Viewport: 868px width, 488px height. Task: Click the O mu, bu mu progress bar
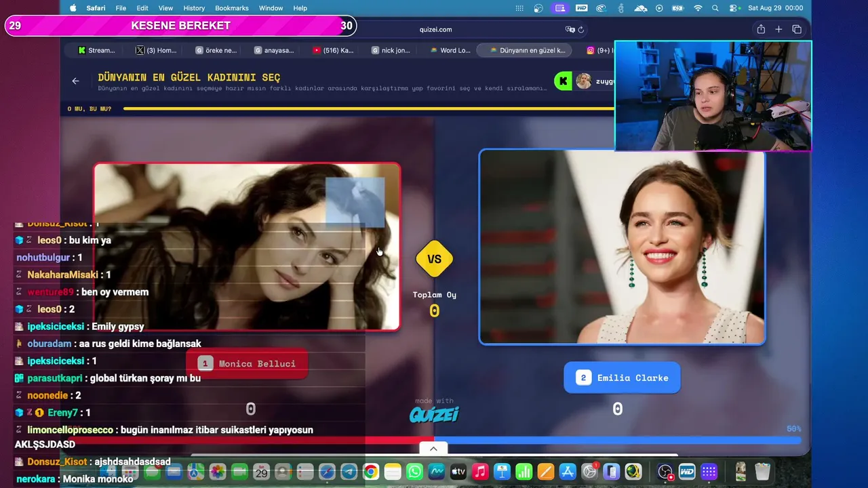(x=368, y=108)
